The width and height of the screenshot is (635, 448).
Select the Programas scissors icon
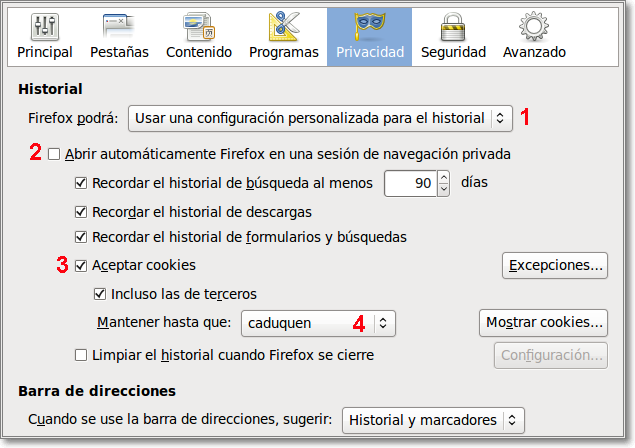point(283,27)
